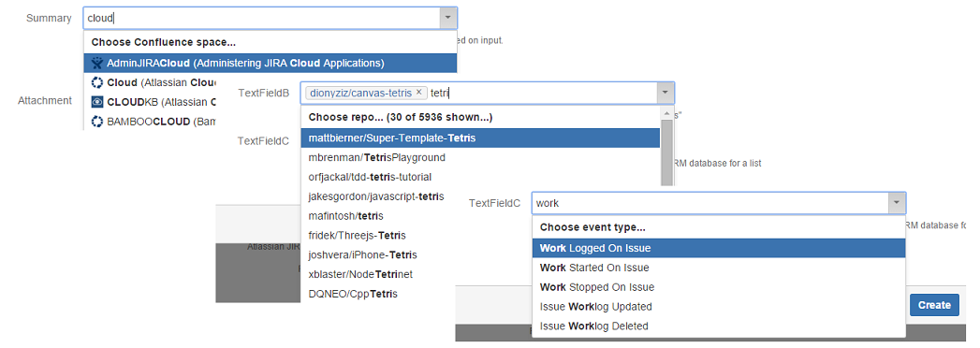Click the repo list scrollbar thumb

click(x=666, y=152)
